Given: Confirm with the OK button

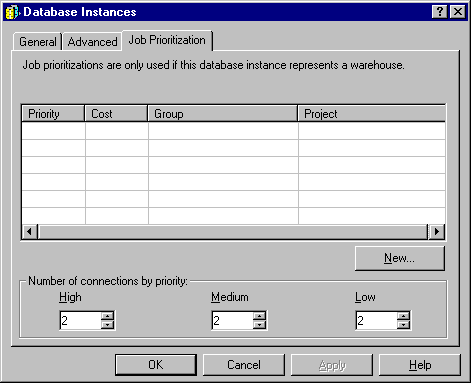Looking at the screenshot, I should [156, 365].
